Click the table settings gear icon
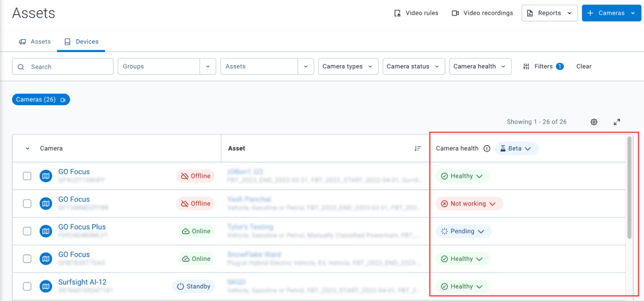Image resolution: width=644 pixels, height=301 pixels. pos(594,122)
